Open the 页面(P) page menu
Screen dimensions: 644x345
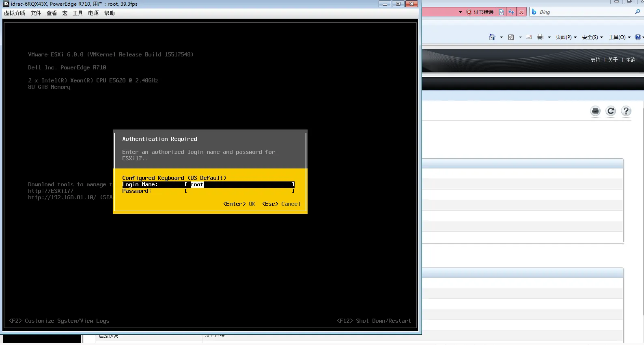tap(566, 37)
